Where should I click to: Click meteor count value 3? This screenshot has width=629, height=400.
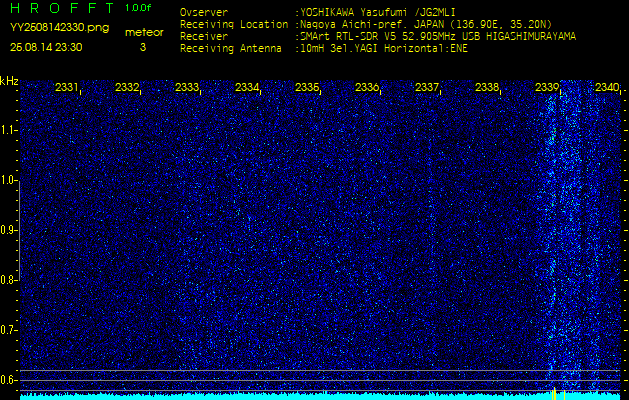pos(143,47)
